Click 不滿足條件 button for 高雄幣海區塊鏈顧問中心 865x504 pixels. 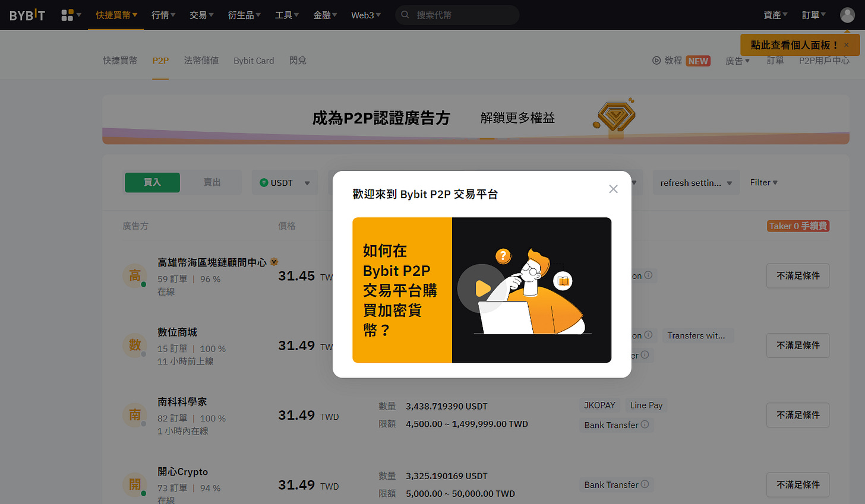coord(798,276)
